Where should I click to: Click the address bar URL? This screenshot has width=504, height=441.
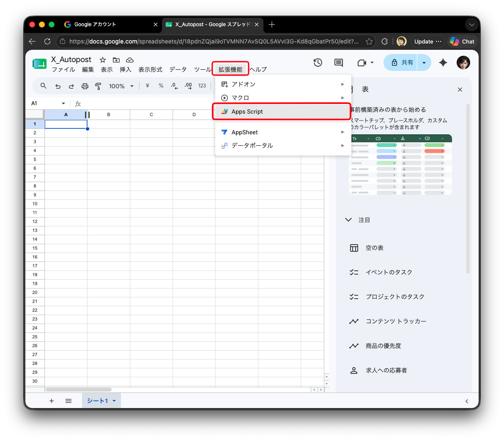[x=214, y=41]
